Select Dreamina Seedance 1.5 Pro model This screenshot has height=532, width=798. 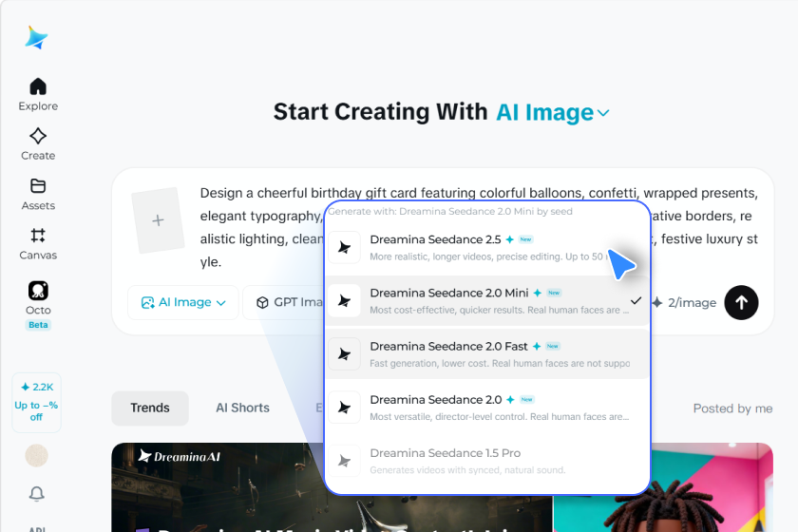tap(487, 462)
